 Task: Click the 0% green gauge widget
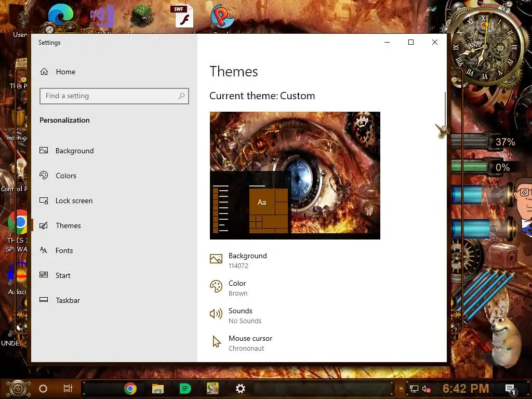tap(482, 167)
